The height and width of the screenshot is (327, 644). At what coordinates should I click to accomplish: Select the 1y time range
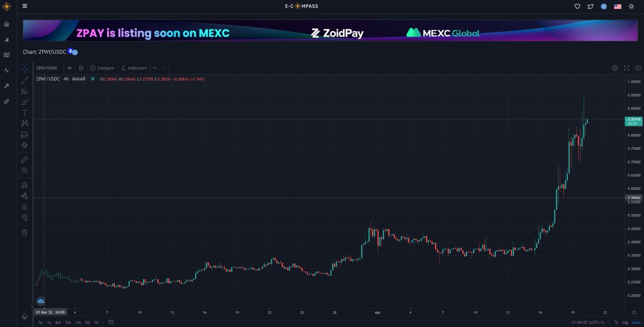tap(49, 322)
